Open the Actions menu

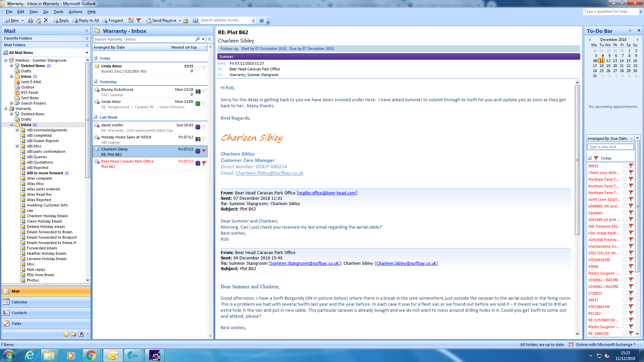point(75,12)
